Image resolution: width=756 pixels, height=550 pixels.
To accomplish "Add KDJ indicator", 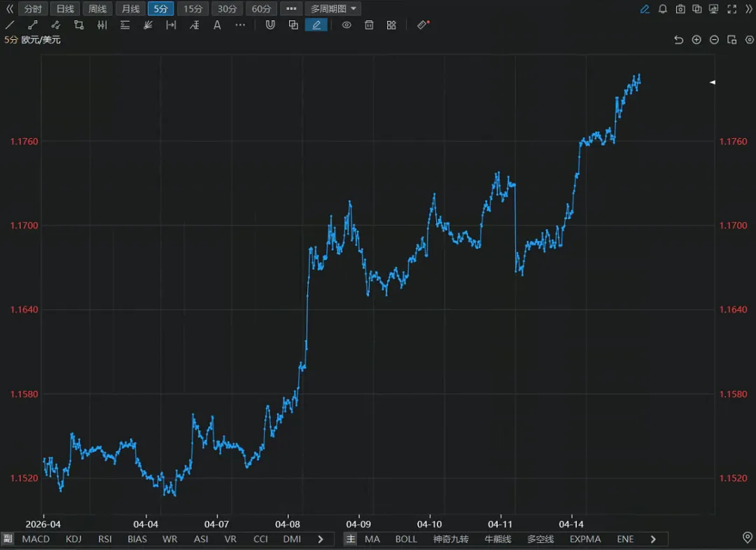I will pos(73,539).
